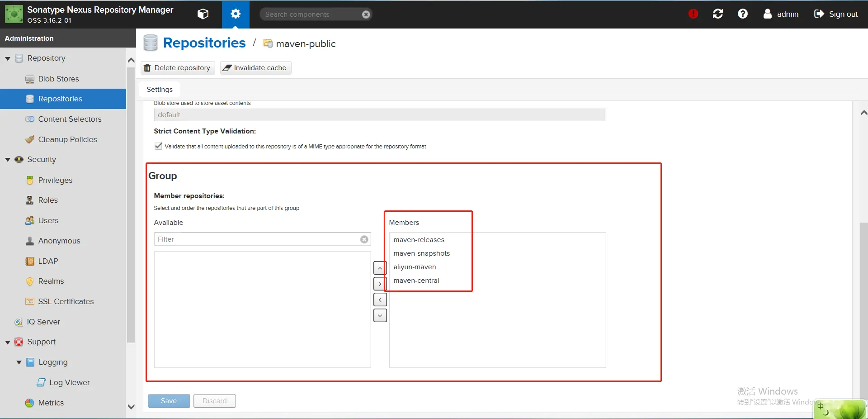Click the Cleanup Policies broom icon
Viewport: 868px width, 419px height.
point(30,139)
